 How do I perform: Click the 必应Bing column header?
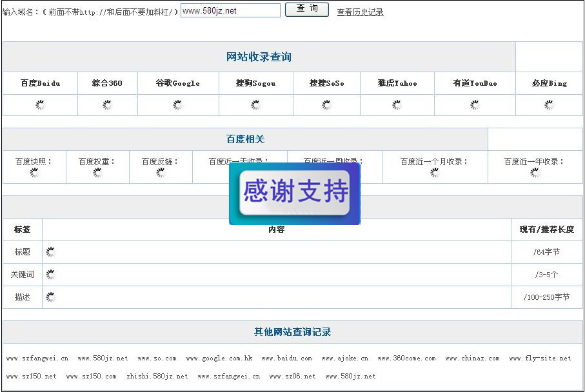click(549, 83)
